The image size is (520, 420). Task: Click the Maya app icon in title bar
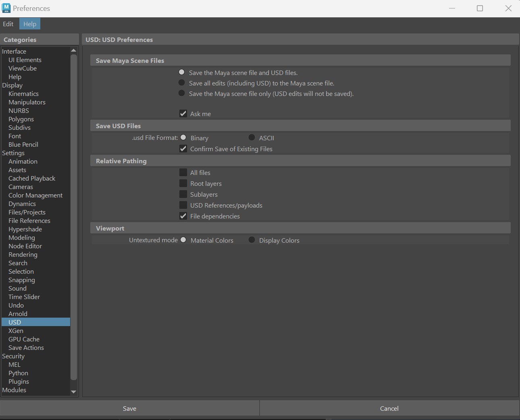tap(6, 8)
